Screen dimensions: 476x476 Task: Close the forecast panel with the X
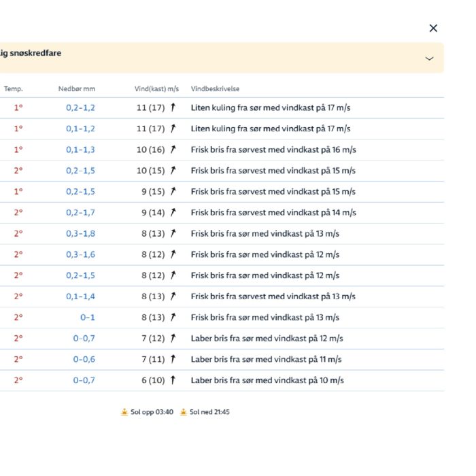(x=433, y=29)
